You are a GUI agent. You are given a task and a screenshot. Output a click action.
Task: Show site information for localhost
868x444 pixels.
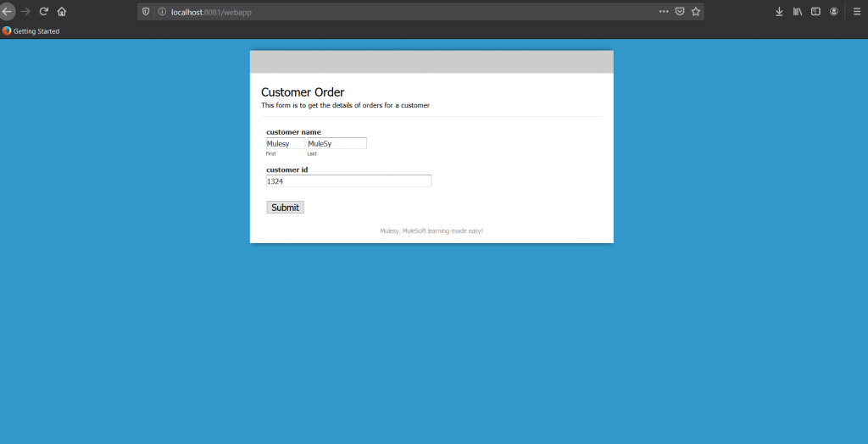click(x=162, y=12)
